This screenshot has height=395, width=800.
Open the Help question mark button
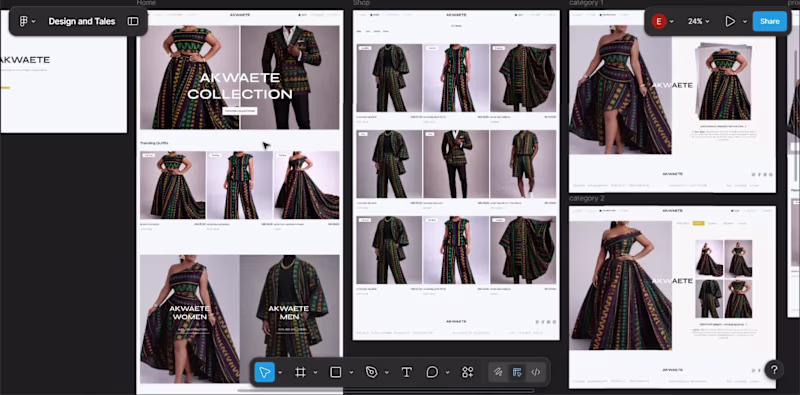point(774,370)
